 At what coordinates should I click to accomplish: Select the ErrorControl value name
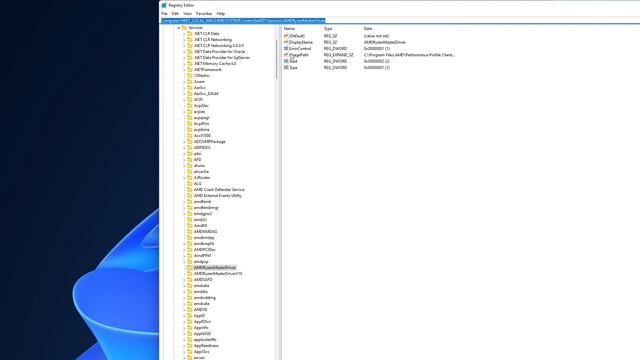point(300,49)
